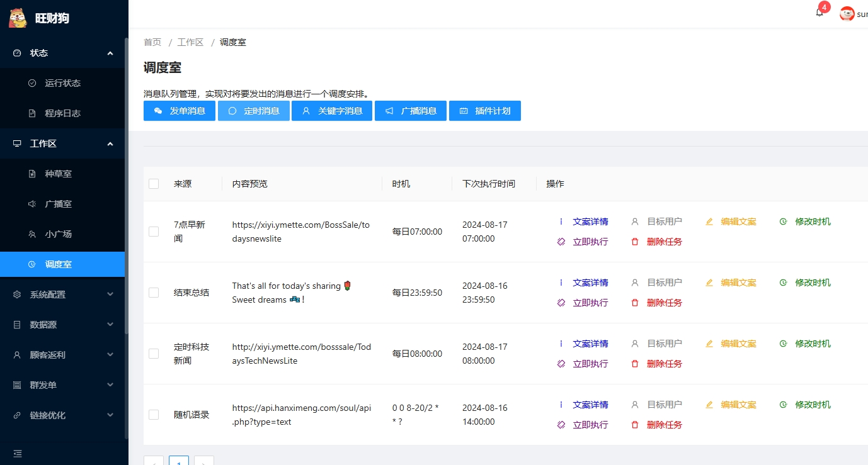
Task: Expand the 数据源 sidebar section
Action: tap(63, 325)
